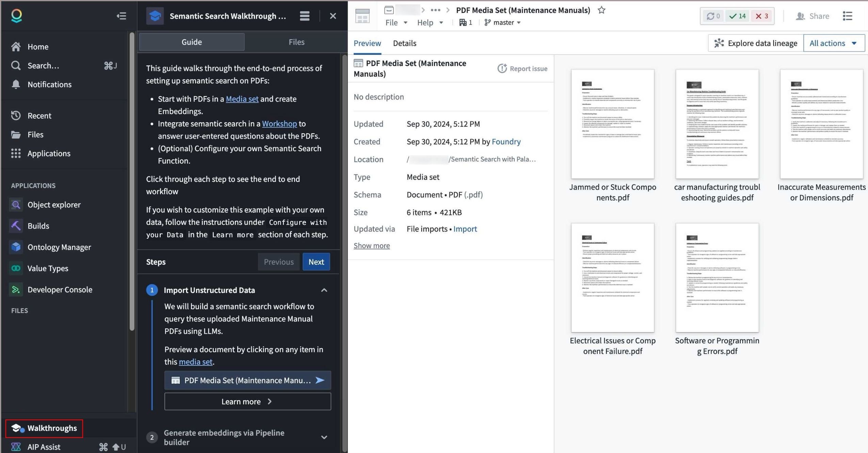
Task: Click Explore data lineage button
Action: tap(756, 43)
